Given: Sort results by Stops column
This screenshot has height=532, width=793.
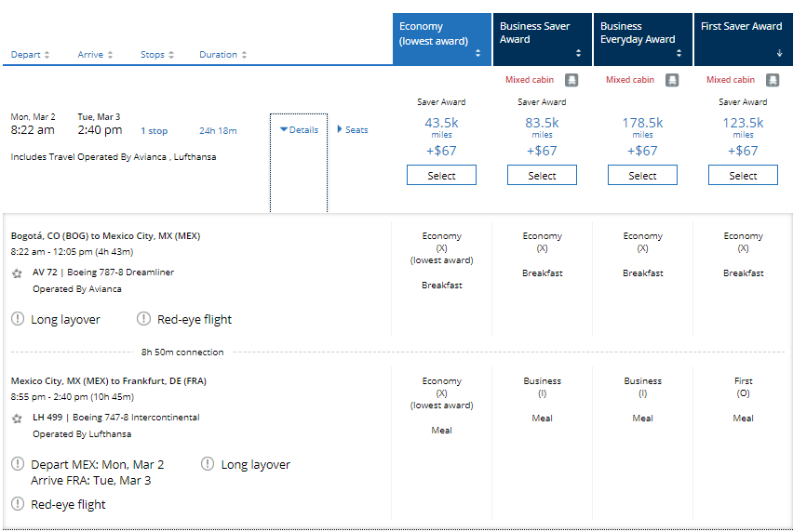Looking at the screenshot, I should tap(157, 55).
